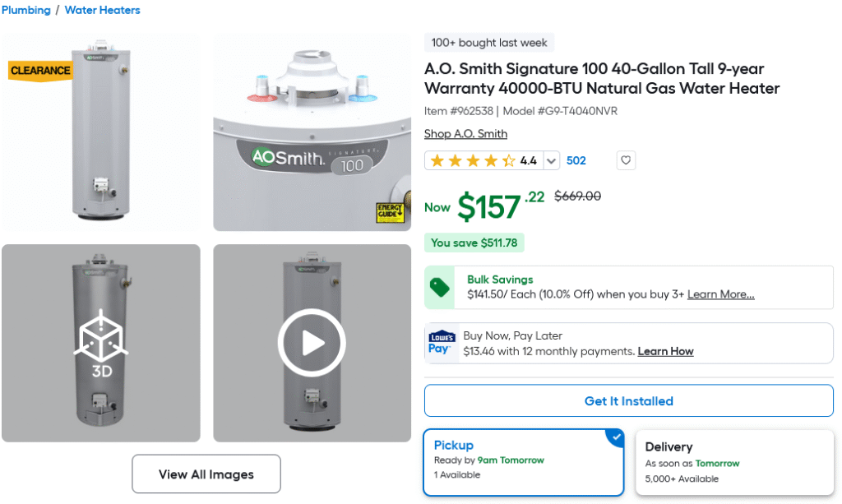Click the Energy Guide label icon
The width and height of the screenshot is (842, 504).
(390, 213)
